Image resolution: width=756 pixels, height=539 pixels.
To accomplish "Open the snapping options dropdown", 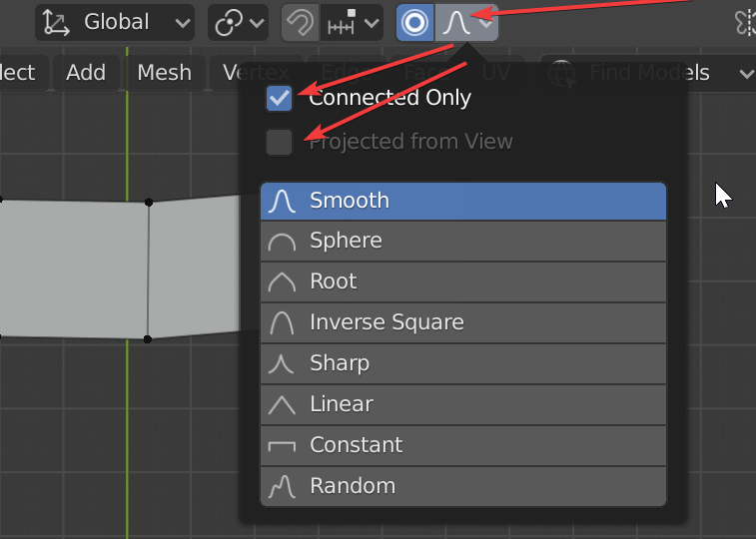I will coord(352,23).
